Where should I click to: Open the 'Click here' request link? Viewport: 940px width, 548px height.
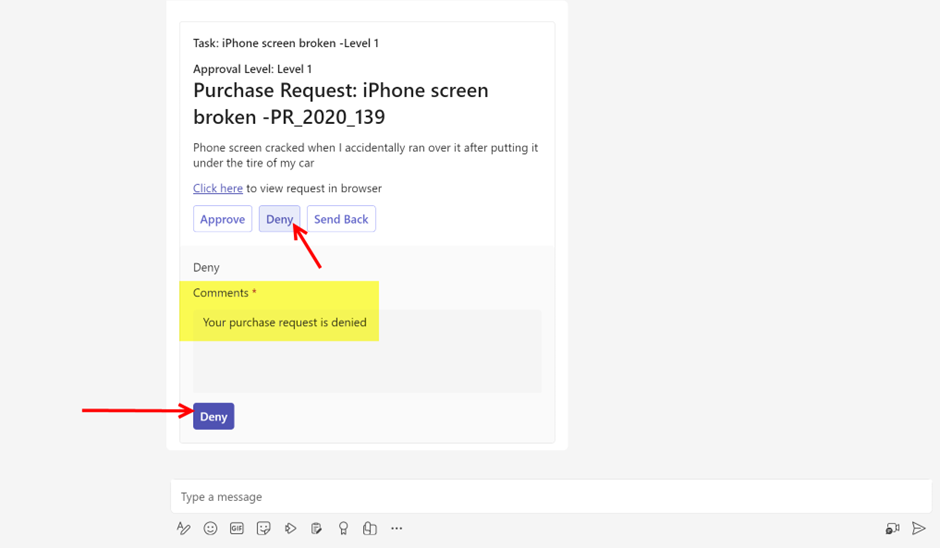click(x=218, y=188)
